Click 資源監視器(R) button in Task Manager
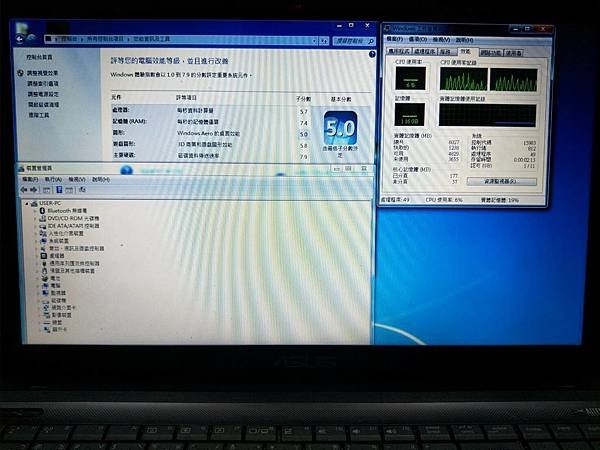Screen dimensions: 600x450 (501, 181)
